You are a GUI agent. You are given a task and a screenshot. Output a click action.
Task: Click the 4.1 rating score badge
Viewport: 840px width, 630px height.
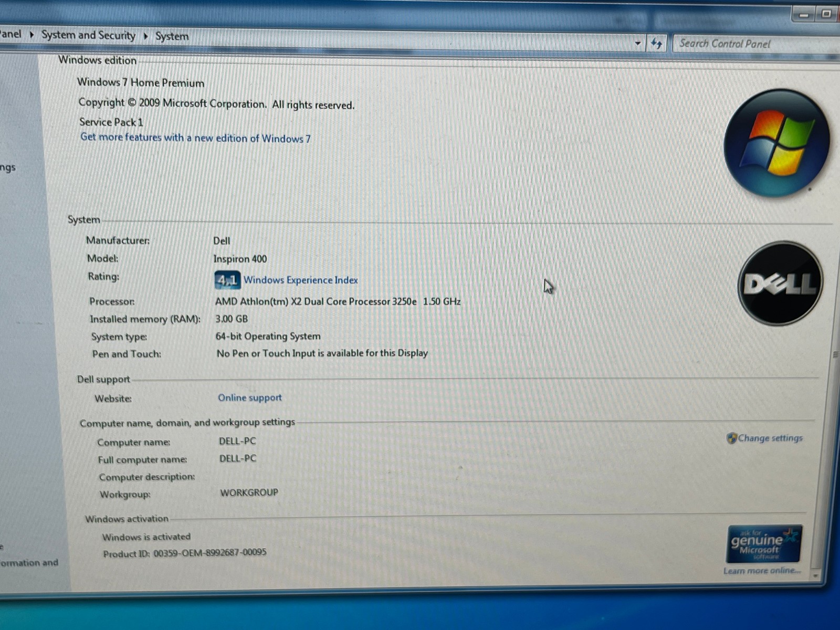tap(227, 280)
